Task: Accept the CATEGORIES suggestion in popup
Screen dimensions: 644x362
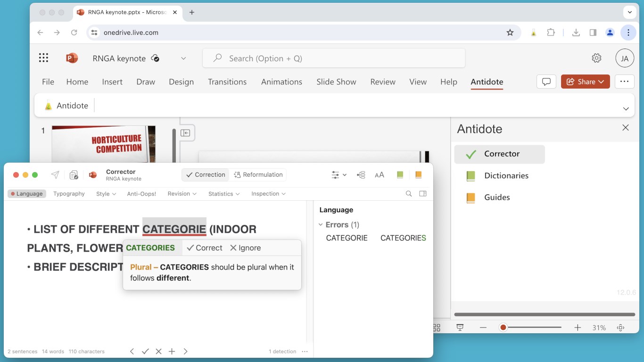Action: click(x=150, y=248)
